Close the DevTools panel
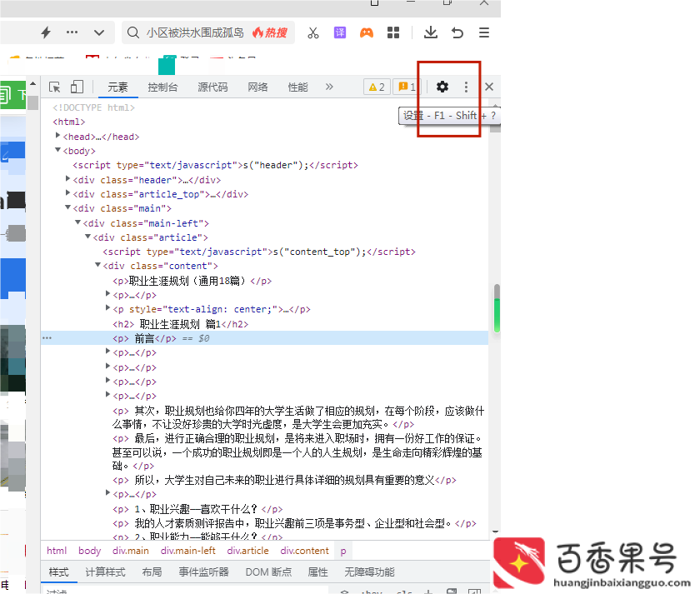The height and width of the screenshot is (594, 700). (x=489, y=87)
